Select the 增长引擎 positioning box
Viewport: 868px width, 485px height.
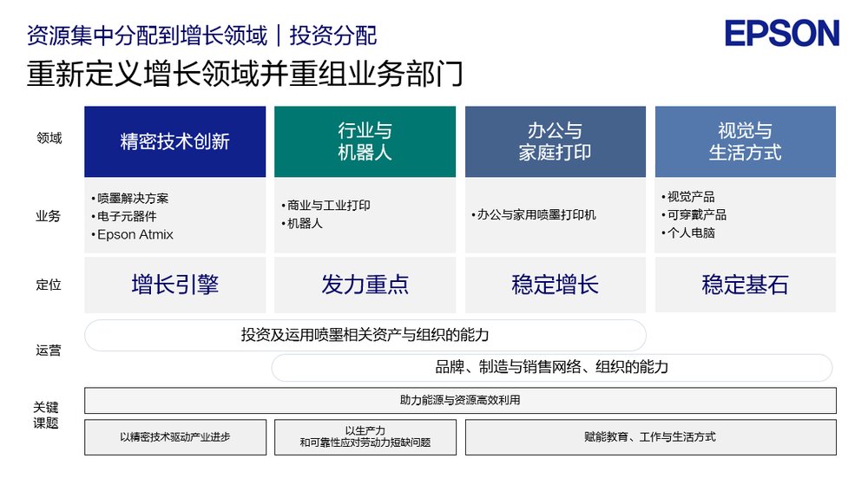coord(174,285)
